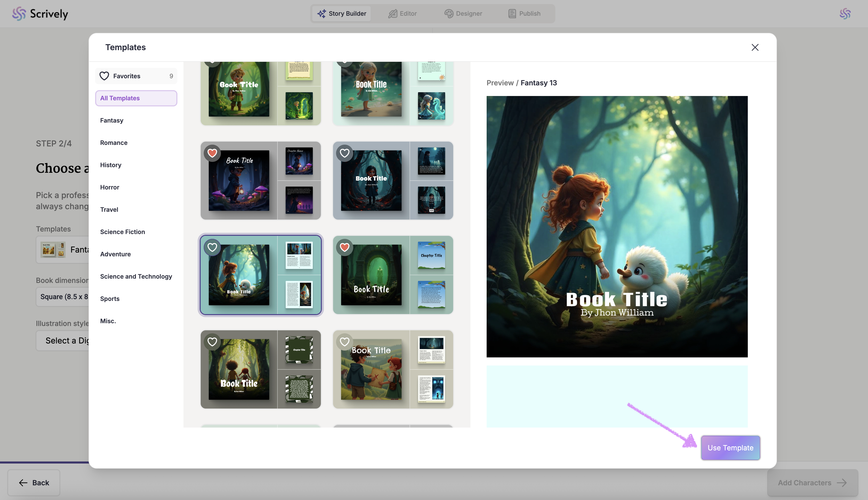
Task: Favorite the treasure map kids template
Action: [344, 342]
